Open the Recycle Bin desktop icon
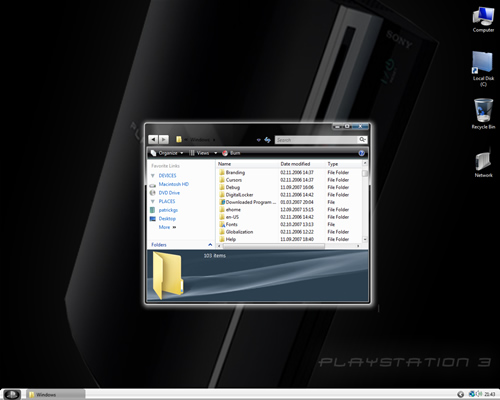Image resolution: width=500 pixels, height=400 pixels. pos(483,114)
